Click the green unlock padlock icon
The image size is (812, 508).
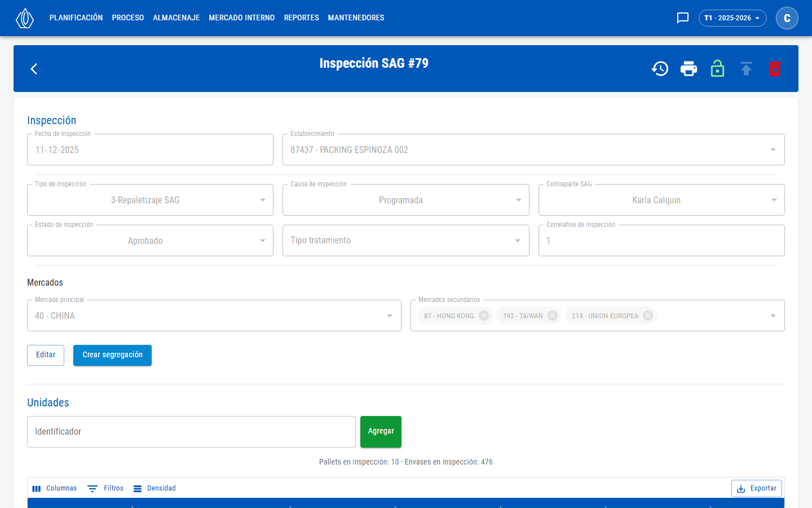[717, 69]
